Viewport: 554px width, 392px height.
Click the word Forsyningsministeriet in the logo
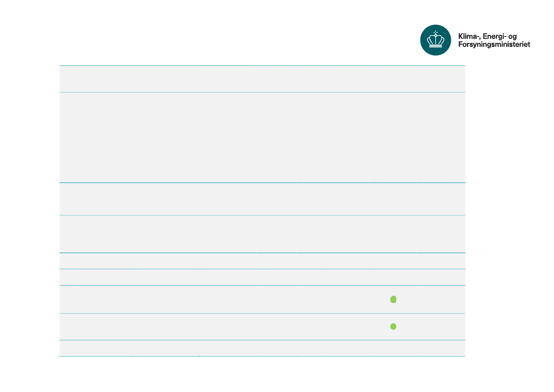494,45
